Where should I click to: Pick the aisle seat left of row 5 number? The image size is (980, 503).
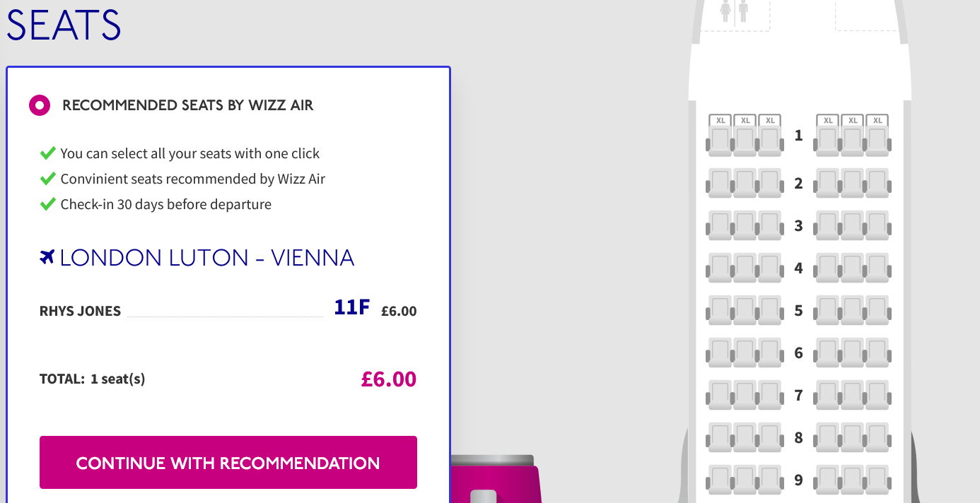pyautogui.click(x=770, y=310)
